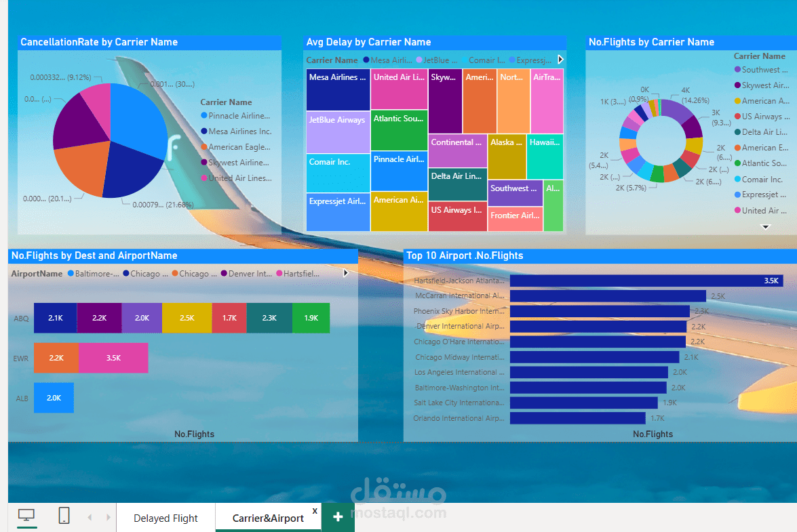Click the yellow 2.5K segment in ABQ bar
Image resolution: width=797 pixels, height=532 pixels.
[187, 319]
